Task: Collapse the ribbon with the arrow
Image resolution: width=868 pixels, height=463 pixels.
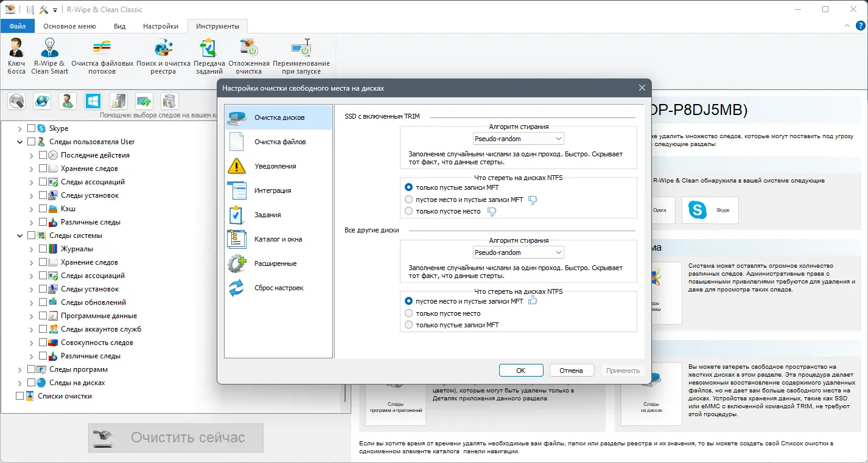Action: tap(847, 26)
